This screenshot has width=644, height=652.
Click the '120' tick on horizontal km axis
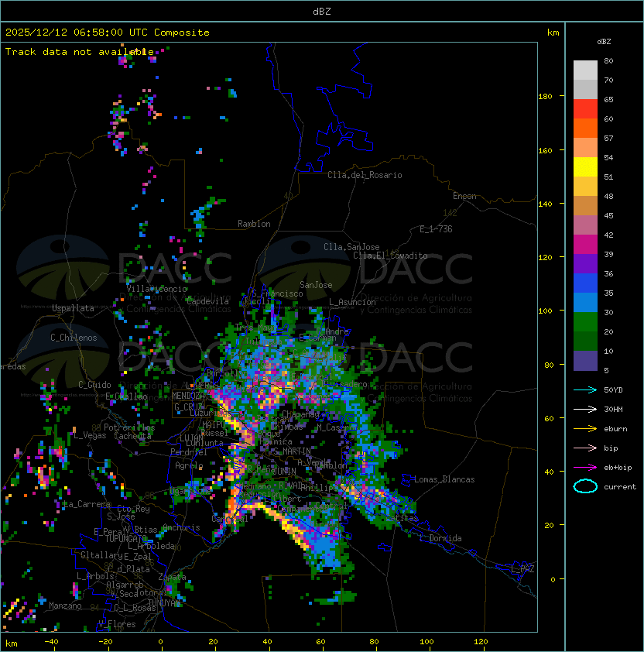pyautogui.click(x=481, y=642)
